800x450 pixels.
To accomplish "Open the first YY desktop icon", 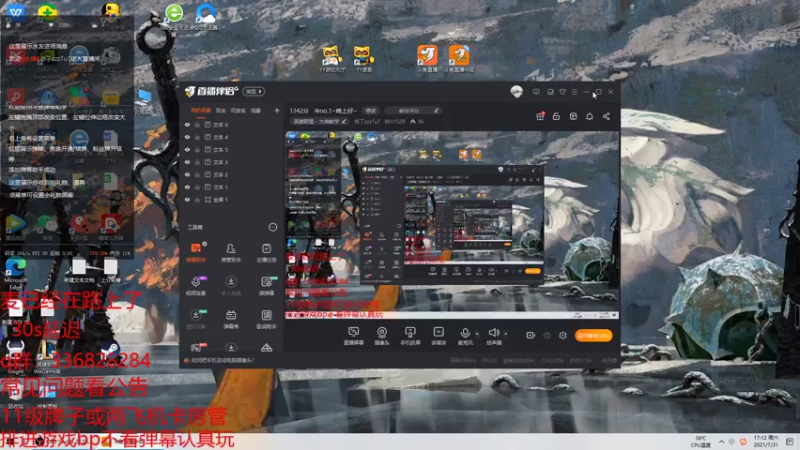I will tap(332, 59).
